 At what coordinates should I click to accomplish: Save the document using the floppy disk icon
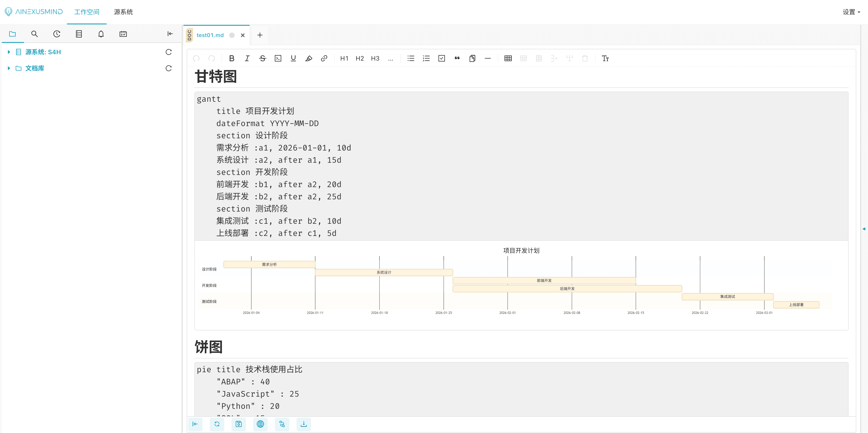click(x=238, y=424)
